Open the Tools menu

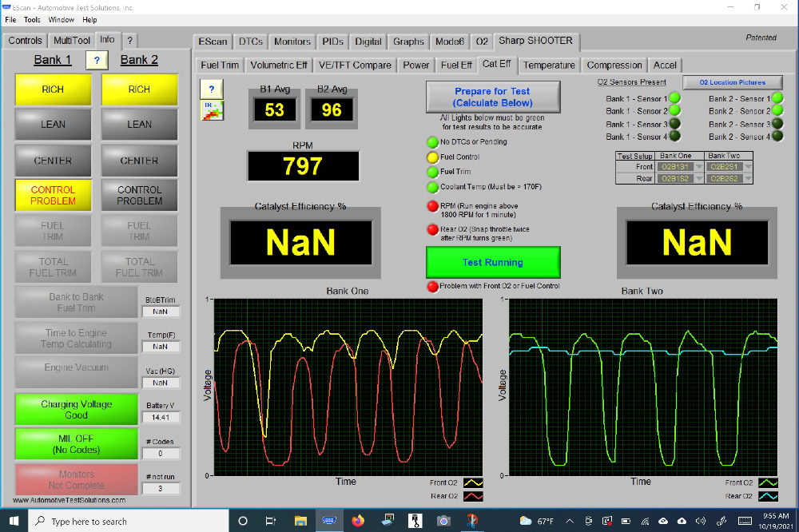click(32, 19)
